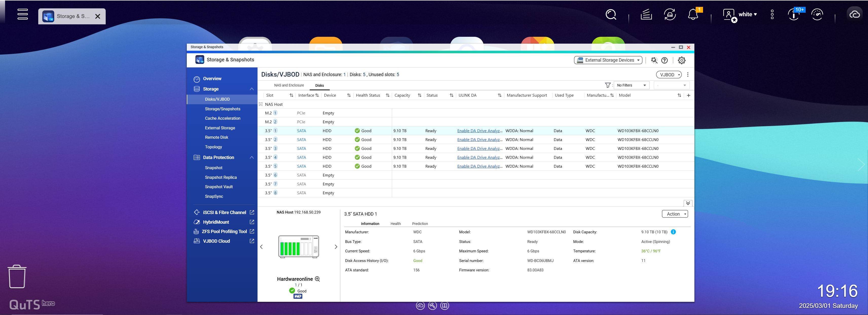
Task: Open ZFS Pool Profiling Tool external link icon
Action: coord(252,231)
